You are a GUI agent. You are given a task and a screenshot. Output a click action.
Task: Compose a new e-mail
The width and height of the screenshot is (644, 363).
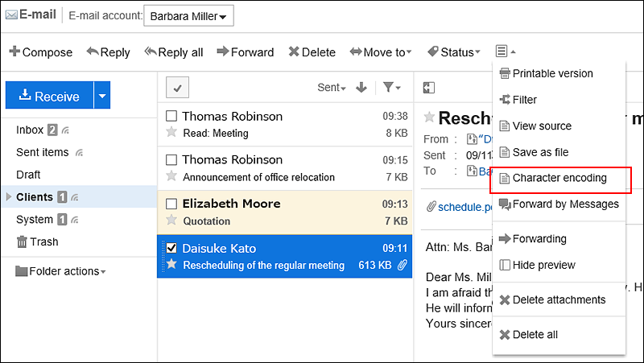(41, 52)
